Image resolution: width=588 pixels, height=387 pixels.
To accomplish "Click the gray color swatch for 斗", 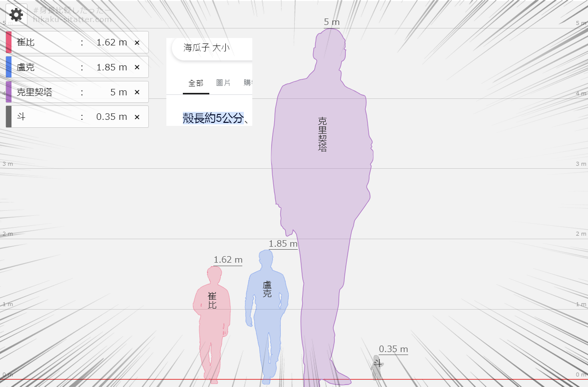I will (8, 117).
